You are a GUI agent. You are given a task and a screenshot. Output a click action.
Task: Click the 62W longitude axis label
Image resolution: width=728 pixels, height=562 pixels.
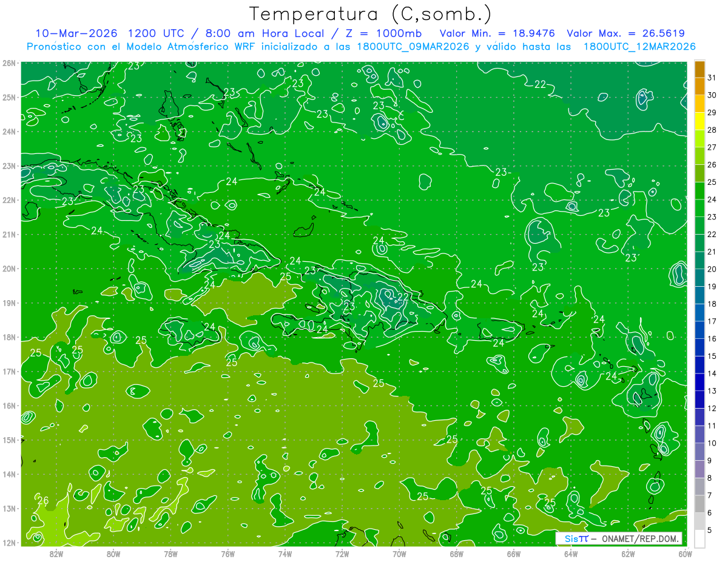pos(628,554)
